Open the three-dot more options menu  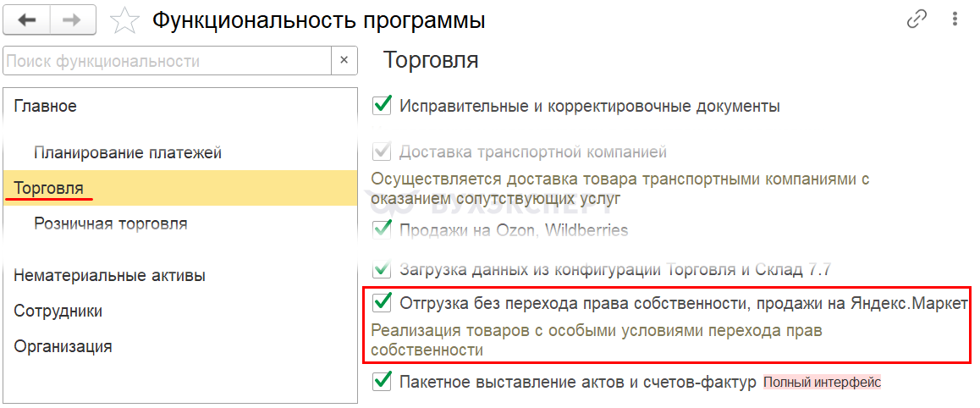coord(955,19)
